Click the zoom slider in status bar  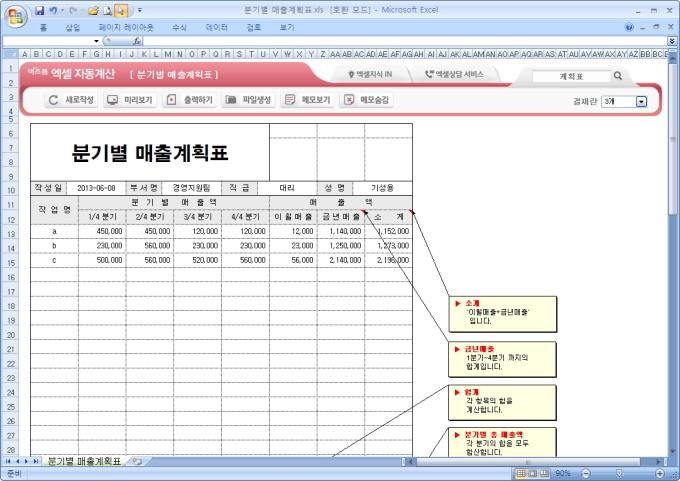pos(620,473)
